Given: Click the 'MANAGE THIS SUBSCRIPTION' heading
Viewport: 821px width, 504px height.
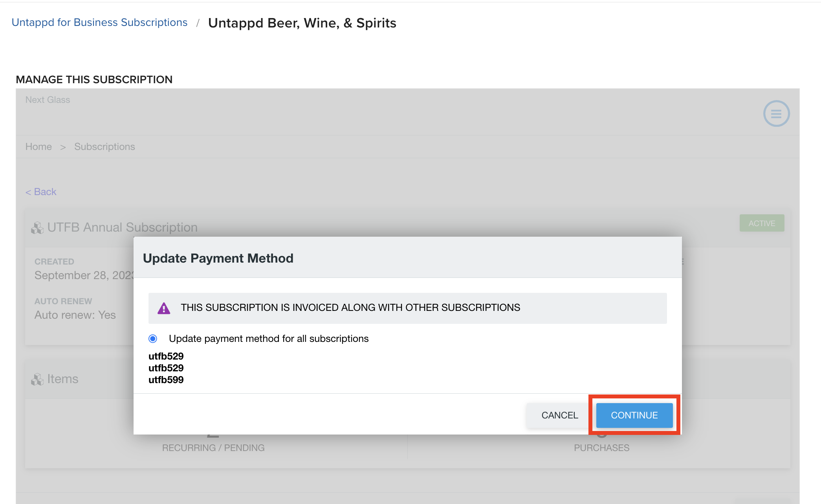Looking at the screenshot, I should (x=94, y=79).
